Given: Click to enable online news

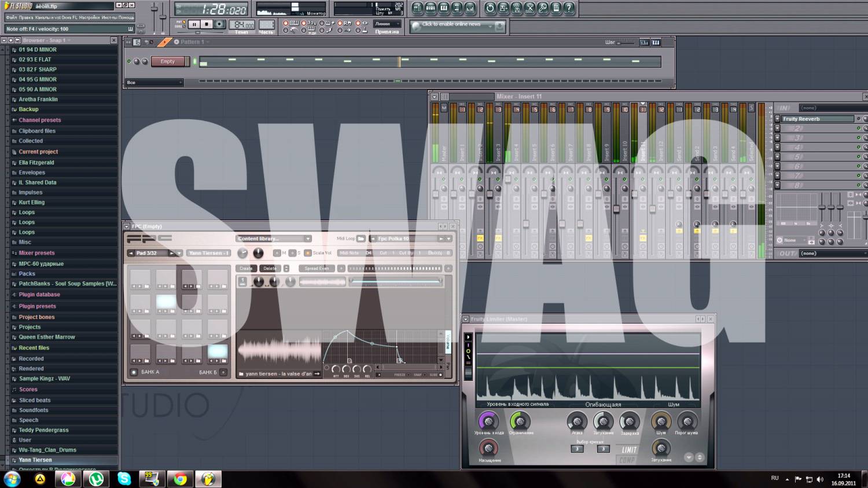Looking at the screenshot, I should tap(451, 24).
